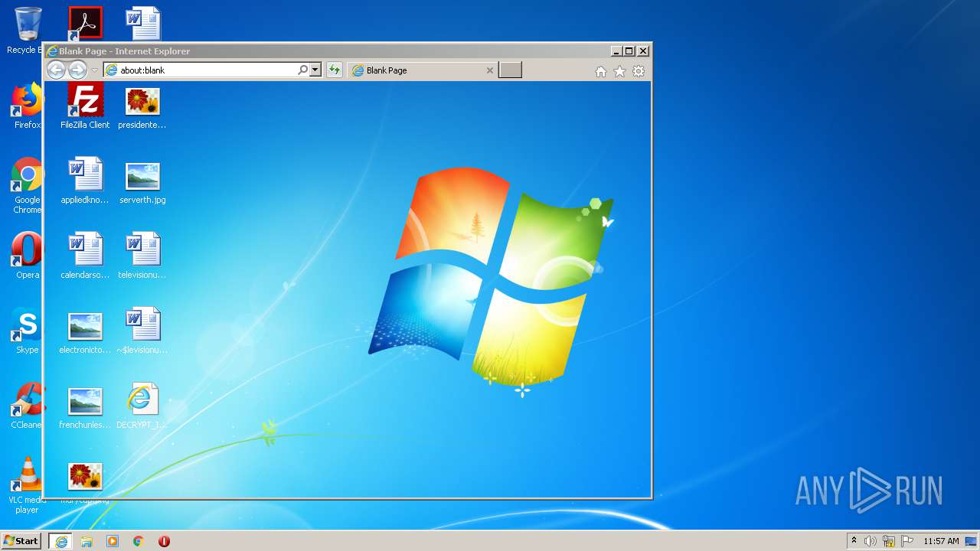Select the Adobe Acrobat desktop shortcut

pyautogui.click(x=85, y=23)
